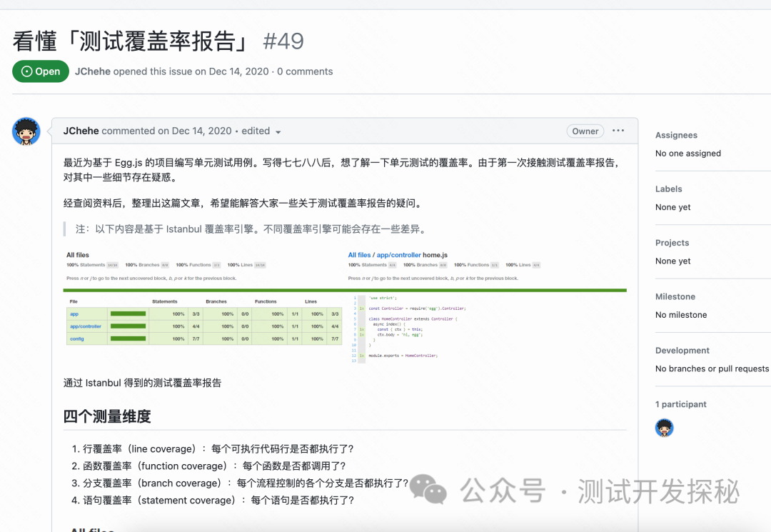Click the green Open issue status badge
This screenshot has height=532, width=771.
point(41,71)
